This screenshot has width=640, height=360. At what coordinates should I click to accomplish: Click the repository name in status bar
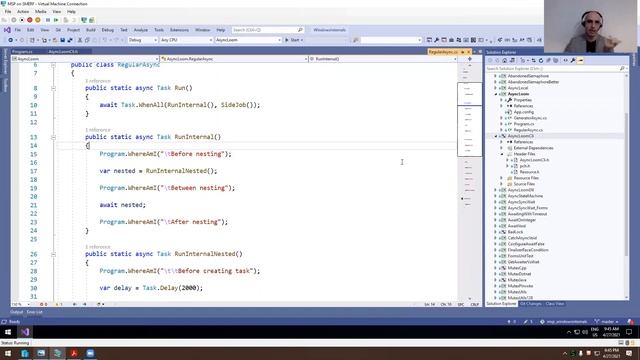564,322
